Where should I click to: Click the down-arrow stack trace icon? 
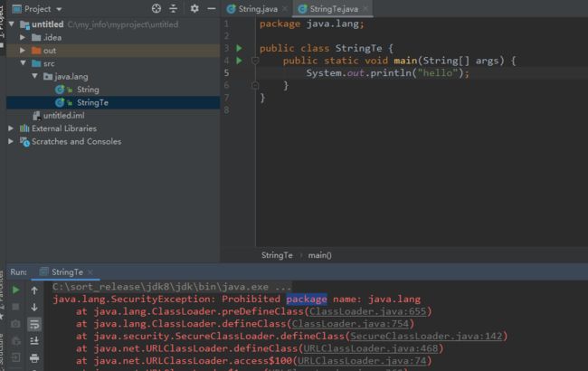pos(34,307)
